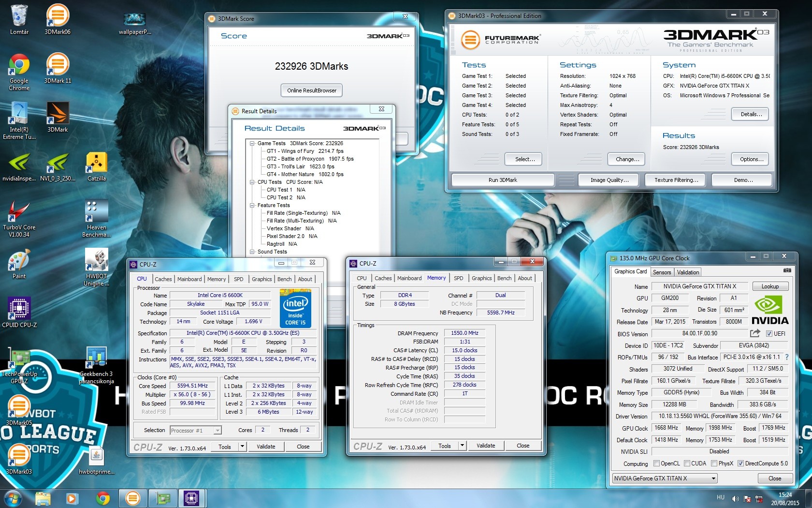Viewport: 812px width, 508px height.
Task: Open the NVI_0_3_250 desktop shortcut
Action: [x=58, y=166]
